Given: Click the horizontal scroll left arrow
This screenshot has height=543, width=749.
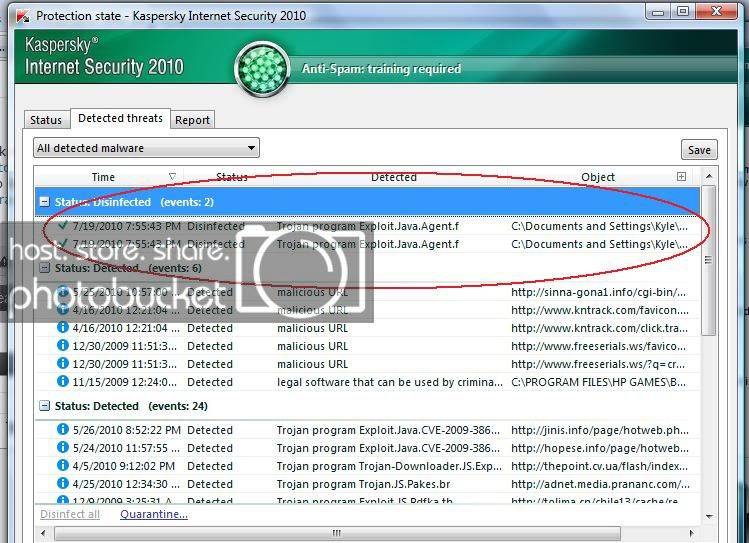Looking at the screenshot, I should (x=43, y=533).
